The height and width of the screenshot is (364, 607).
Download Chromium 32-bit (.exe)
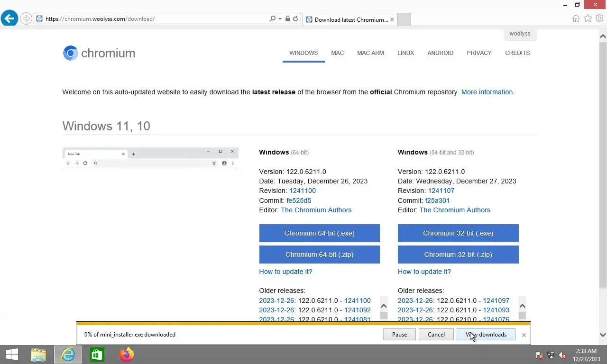point(458,233)
